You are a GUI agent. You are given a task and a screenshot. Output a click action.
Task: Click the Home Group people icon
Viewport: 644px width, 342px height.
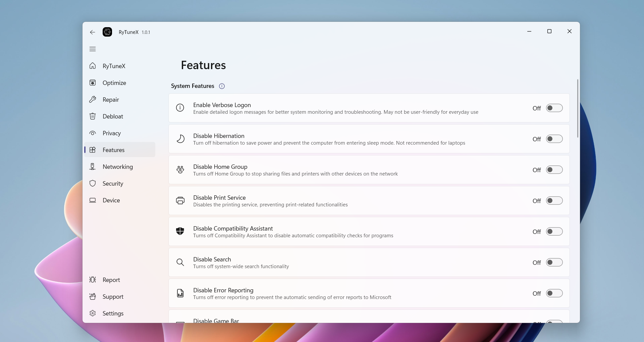(x=180, y=169)
